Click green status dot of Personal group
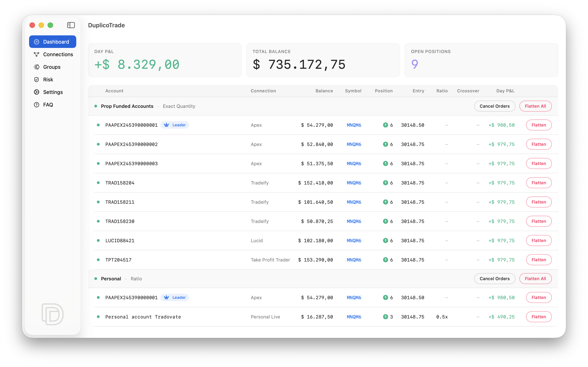Screen dimensions: 588x367 [x=96, y=279]
